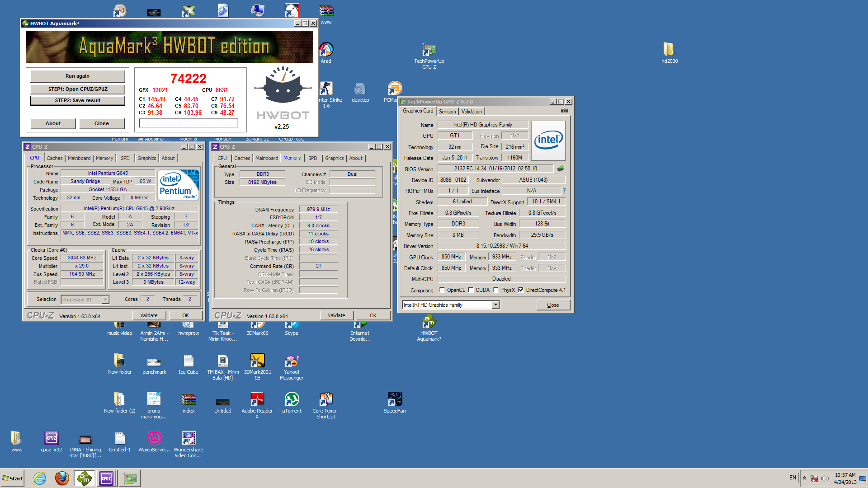
Task: Expand Processor #1 selection dropdown in CPU-Z
Action: [x=105, y=300]
